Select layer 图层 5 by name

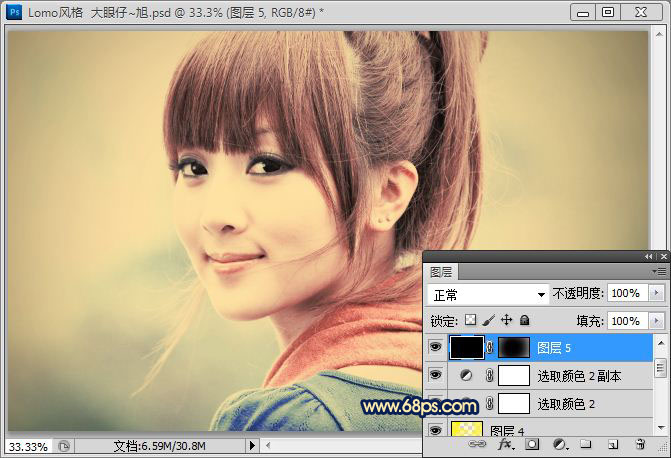554,348
